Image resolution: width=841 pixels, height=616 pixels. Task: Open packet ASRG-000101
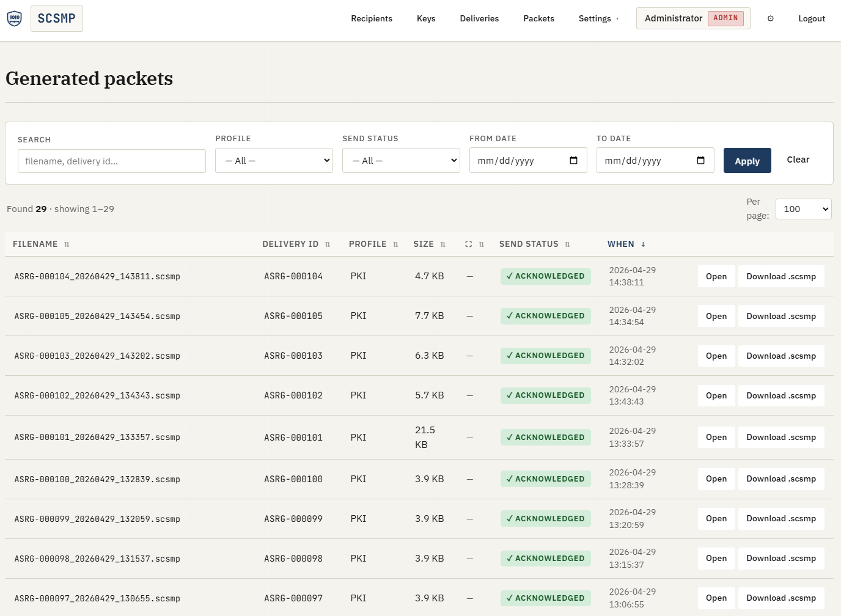[716, 437]
